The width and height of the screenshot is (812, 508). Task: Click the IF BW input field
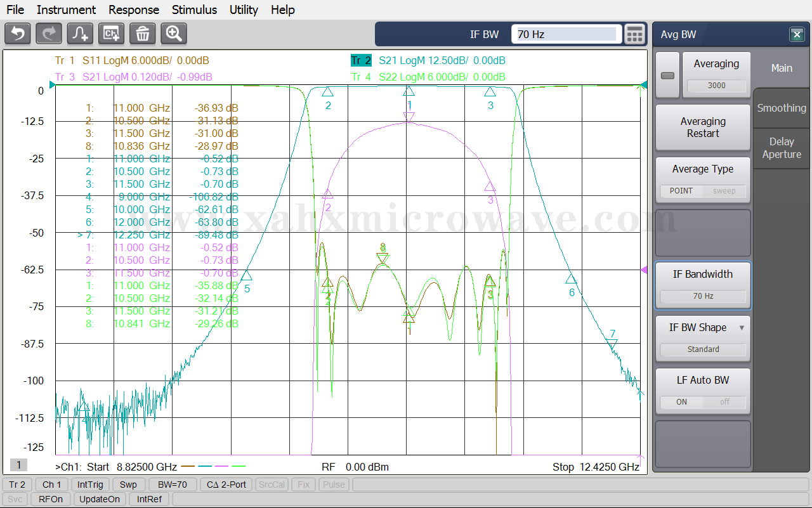pyautogui.click(x=566, y=34)
